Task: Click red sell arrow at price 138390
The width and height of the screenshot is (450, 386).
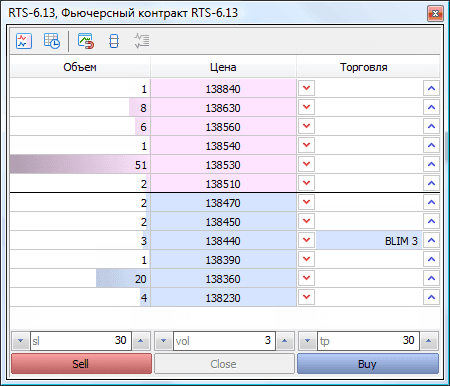Action: click(306, 259)
